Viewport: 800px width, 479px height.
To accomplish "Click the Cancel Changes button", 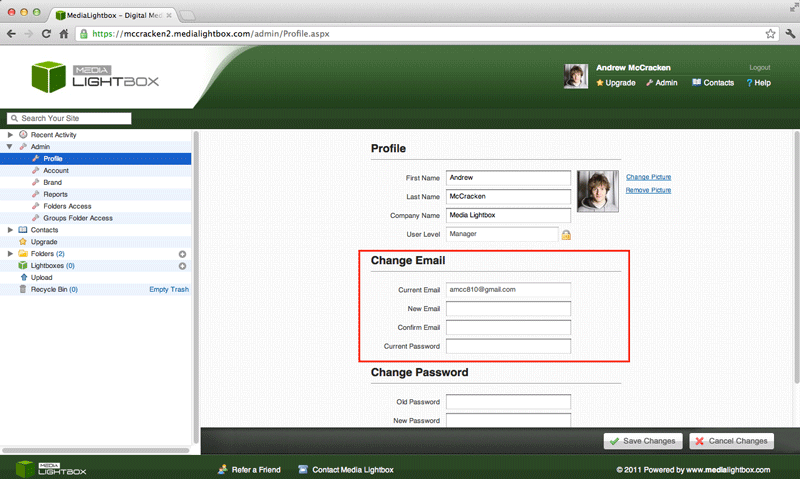I will 731,441.
